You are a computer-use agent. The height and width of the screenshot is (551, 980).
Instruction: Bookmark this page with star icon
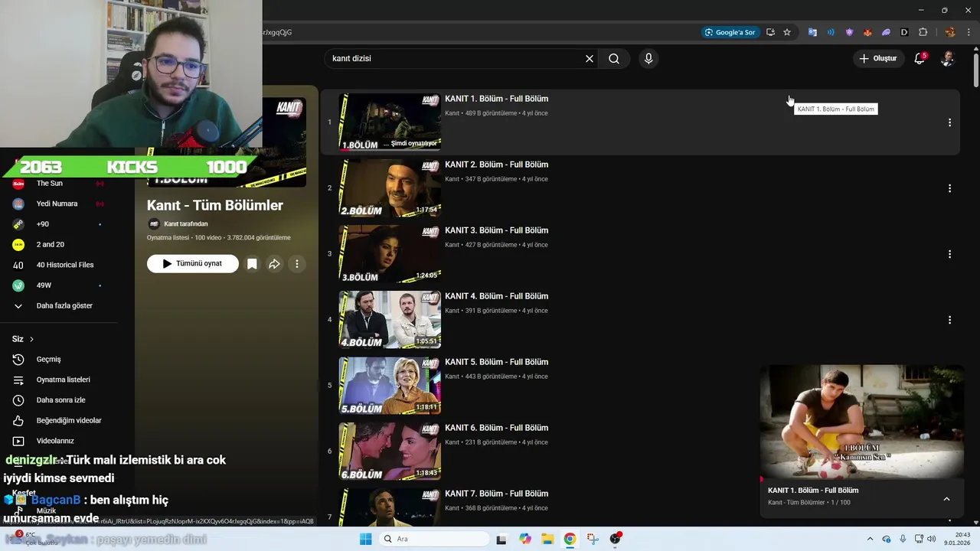pos(786,32)
